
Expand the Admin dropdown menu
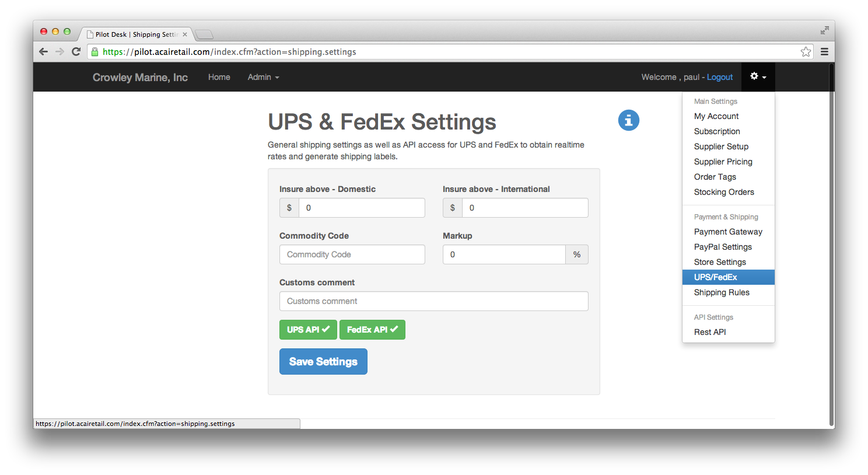coord(263,77)
